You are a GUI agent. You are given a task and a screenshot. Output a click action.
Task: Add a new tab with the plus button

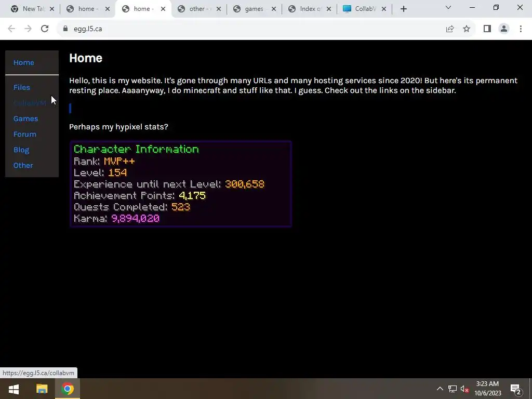(403, 9)
